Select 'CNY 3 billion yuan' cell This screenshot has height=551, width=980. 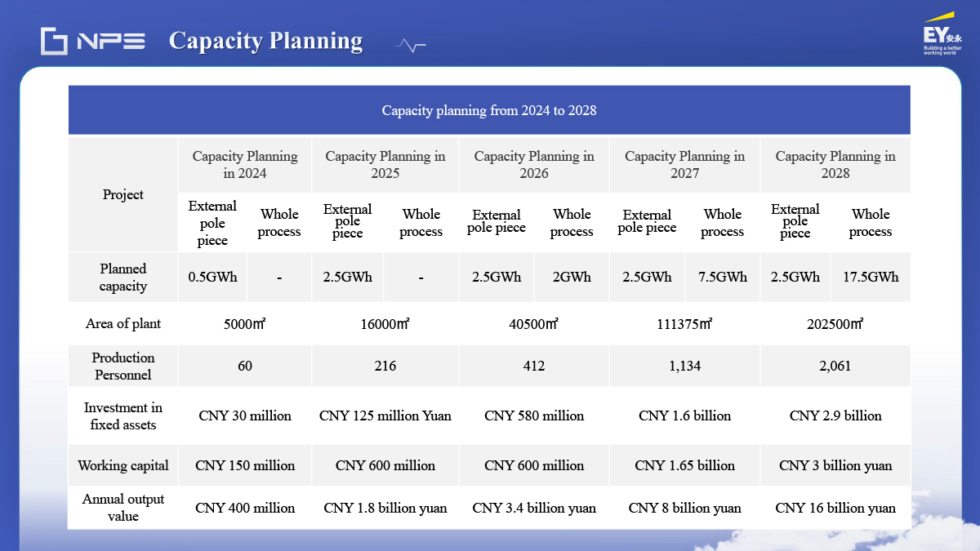point(835,466)
